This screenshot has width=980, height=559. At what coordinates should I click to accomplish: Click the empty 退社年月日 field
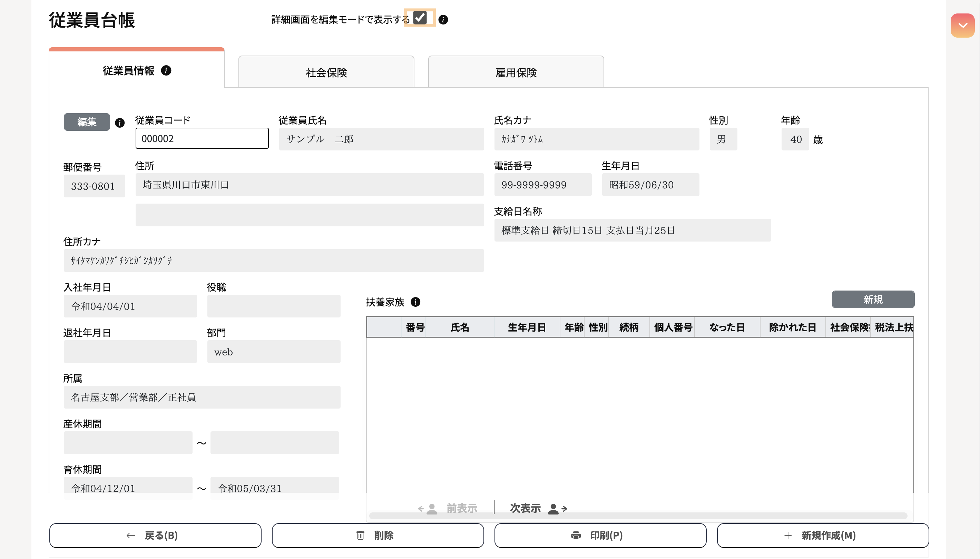tap(130, 352)
